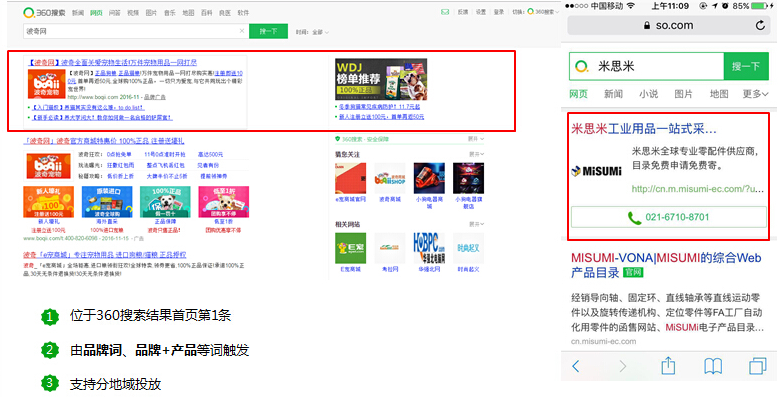
Task: Click the 官网 badge on MISUMI-VONA result
Action: click(633, 272)
